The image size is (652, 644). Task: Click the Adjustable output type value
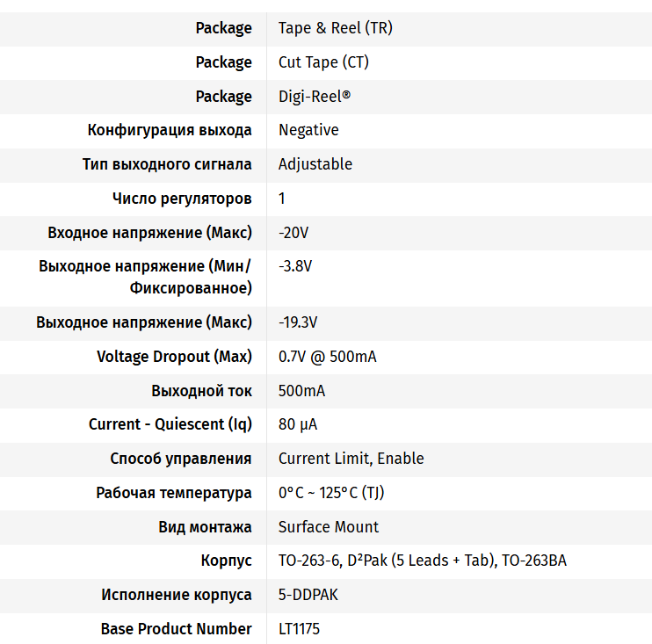click(x=315, y=164)
